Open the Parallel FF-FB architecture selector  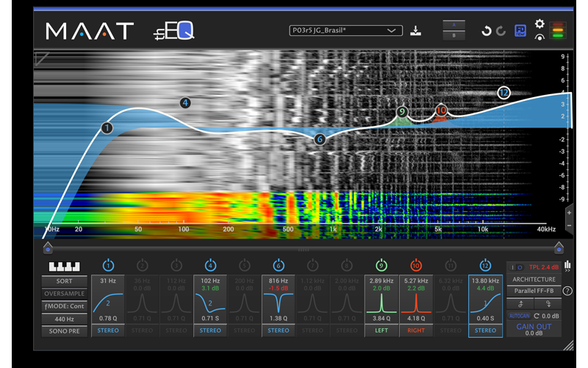pyautogui.click(x=534, y=291)
